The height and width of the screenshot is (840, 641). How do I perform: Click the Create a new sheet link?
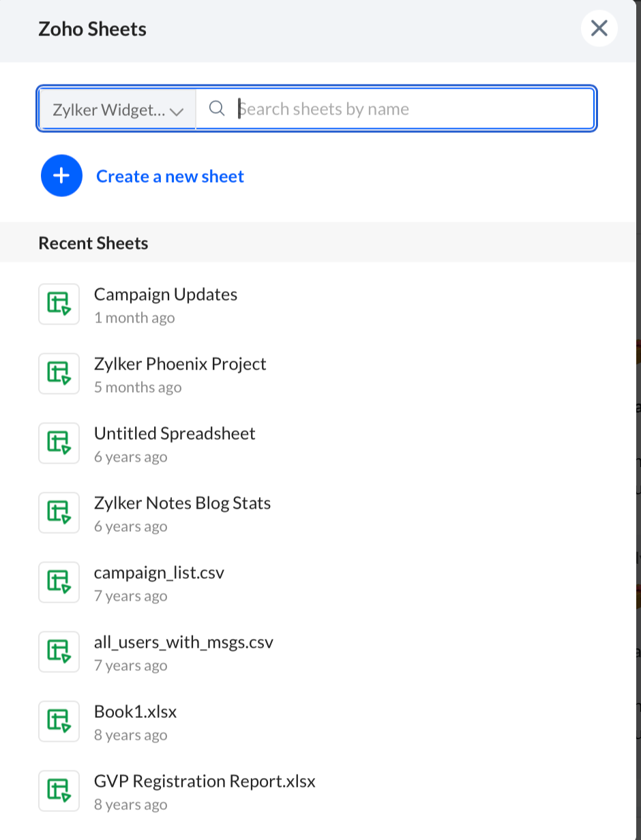(x=170, y=177)
